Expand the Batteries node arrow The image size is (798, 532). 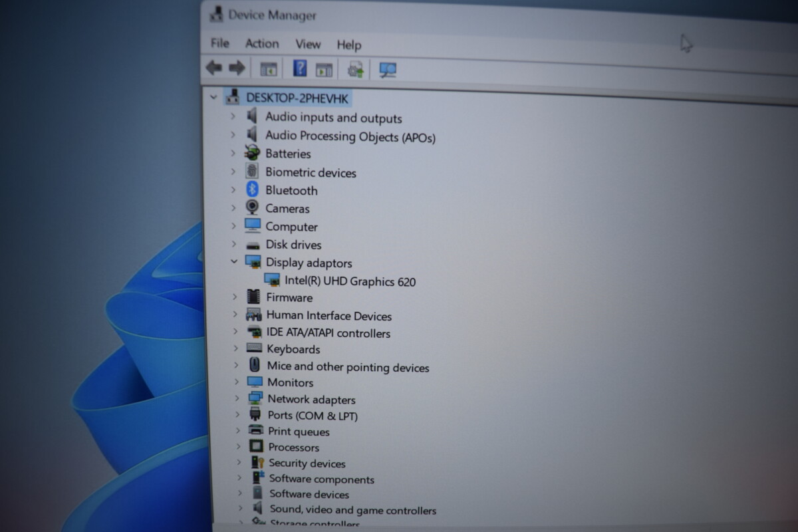233,152
